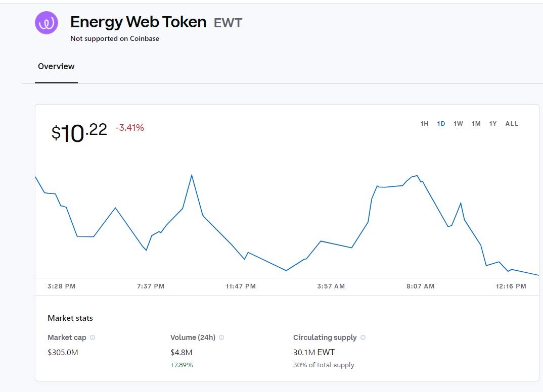Click the 8:07 AM time axis label
This screenshot has height=392, width=543.
420,286
